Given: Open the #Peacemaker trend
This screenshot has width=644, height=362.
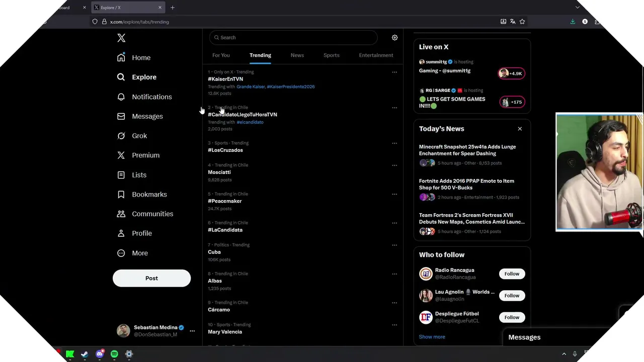Looking at the screenshot, I should pyautogui.click(x=225, y=201).
